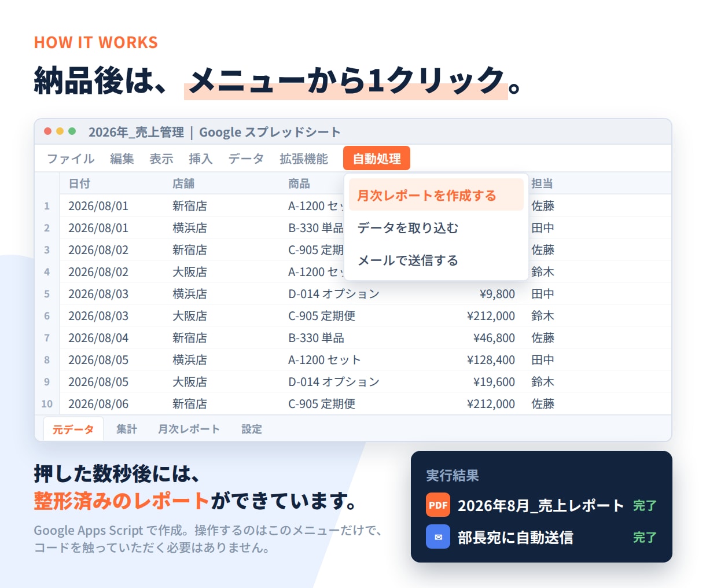
Task: Click 横浜店 cell in row 8
Action: [190, 359]
